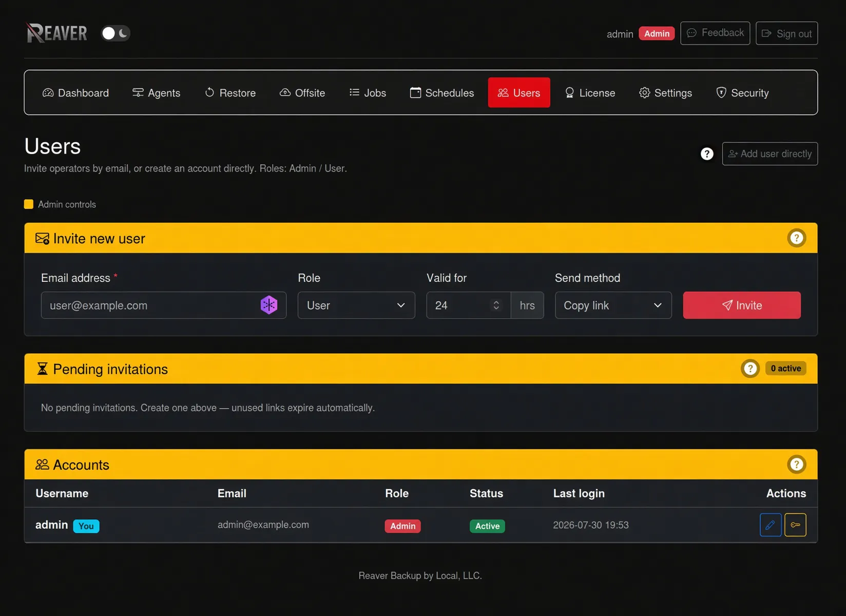846x616 pixels.
Task: Open help for Pending invitations
Action: 750,369
